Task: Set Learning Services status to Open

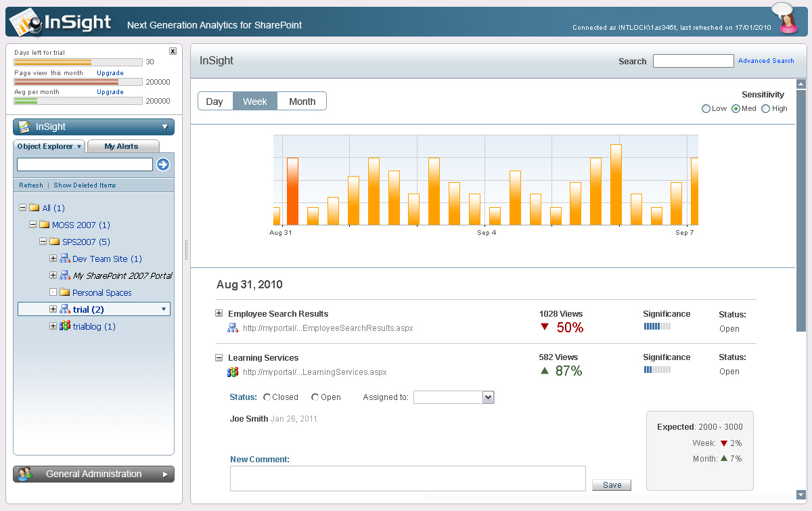Action: [315, 397]
